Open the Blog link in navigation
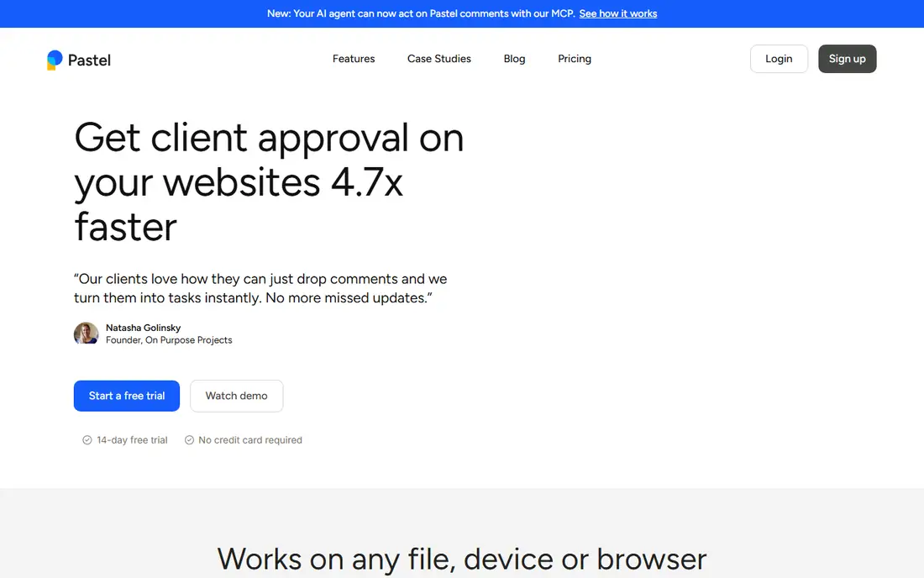This screenshot has height=578, width=924. (514, 59)
